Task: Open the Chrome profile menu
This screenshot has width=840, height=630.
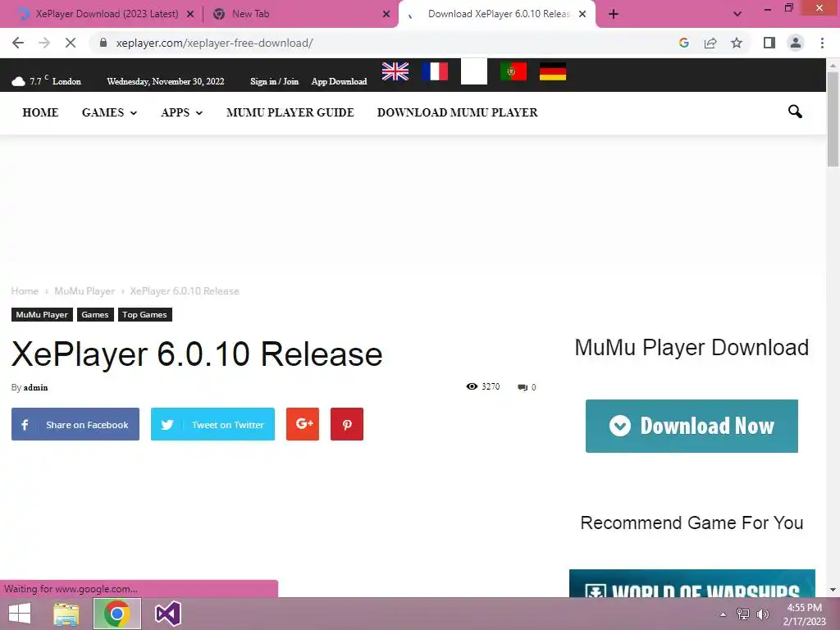Action: coord(796,43)
